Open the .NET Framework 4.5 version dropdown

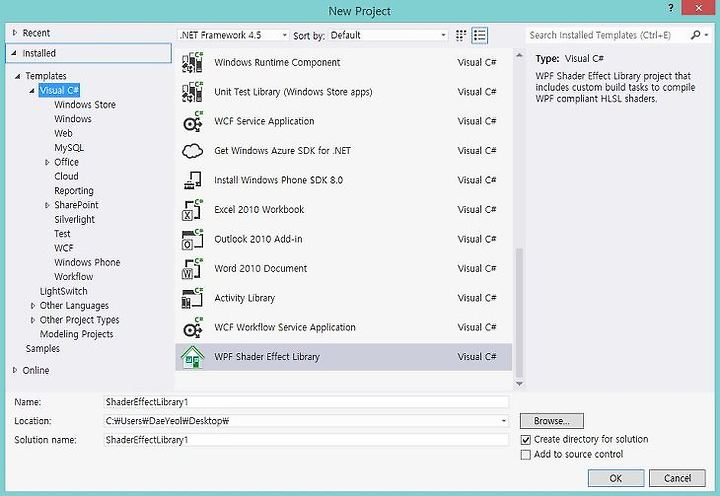pyautogui.click(x=233, y=35)
